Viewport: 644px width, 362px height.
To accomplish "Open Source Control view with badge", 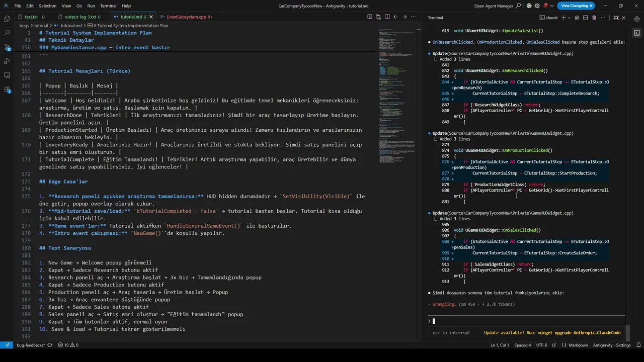I will tap(7, 47).
